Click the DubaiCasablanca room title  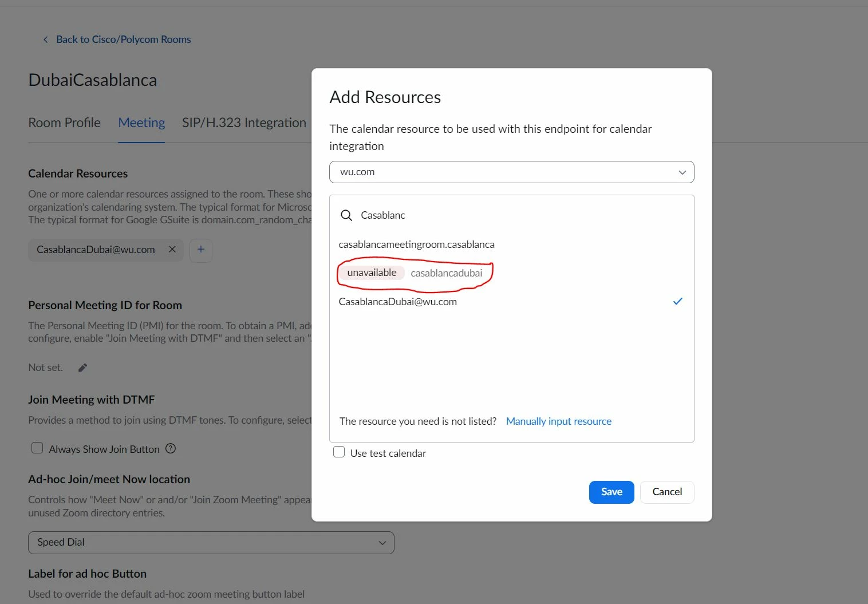pyautogui.click(x=93, y=80)
